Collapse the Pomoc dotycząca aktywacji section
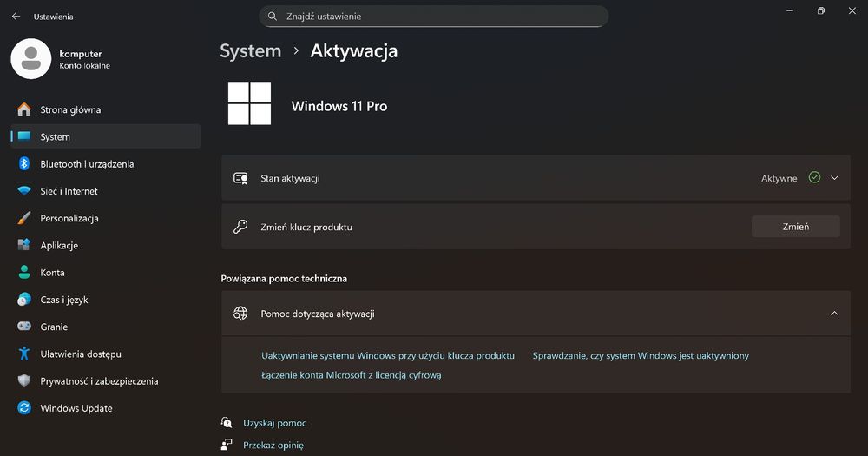 (x=835, y=314)
